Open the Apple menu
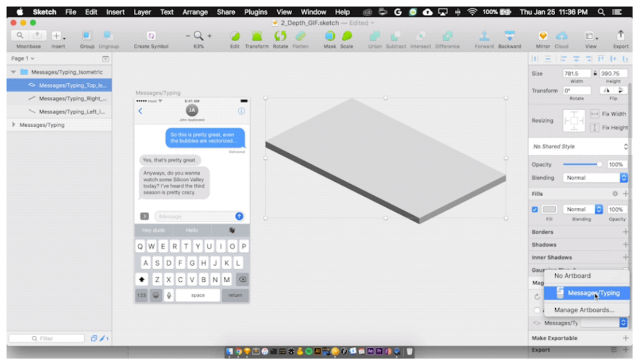The width and height of the screenshot is (638, 364). pos(19,12)
